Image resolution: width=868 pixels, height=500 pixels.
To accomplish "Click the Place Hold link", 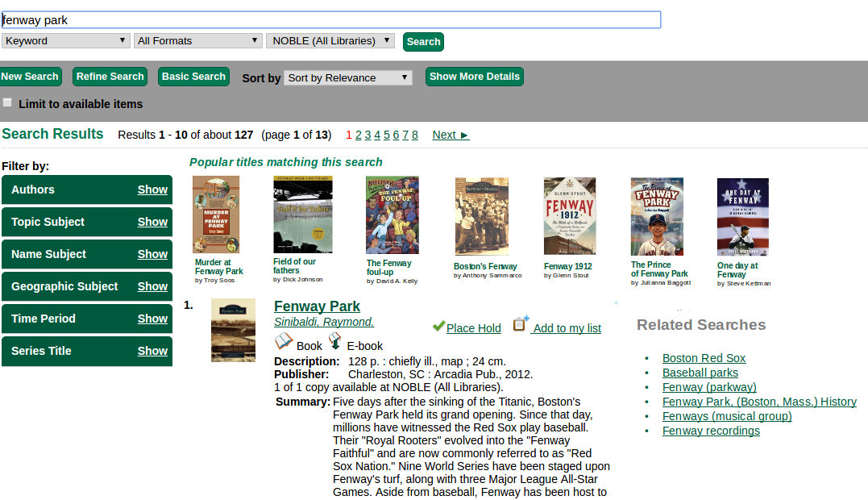I will 473,327.
